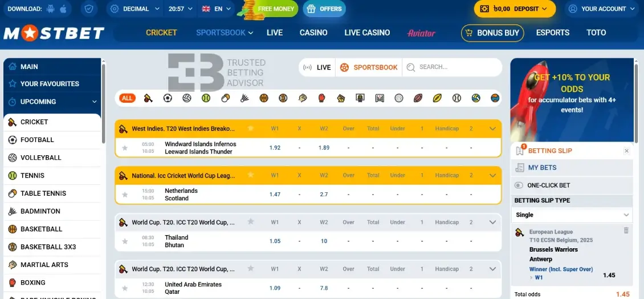Image resolution: width=644 pixels, height=299 pixels.
Task: Star the National ICC Cricket World Cup League header
Action: 251,175
